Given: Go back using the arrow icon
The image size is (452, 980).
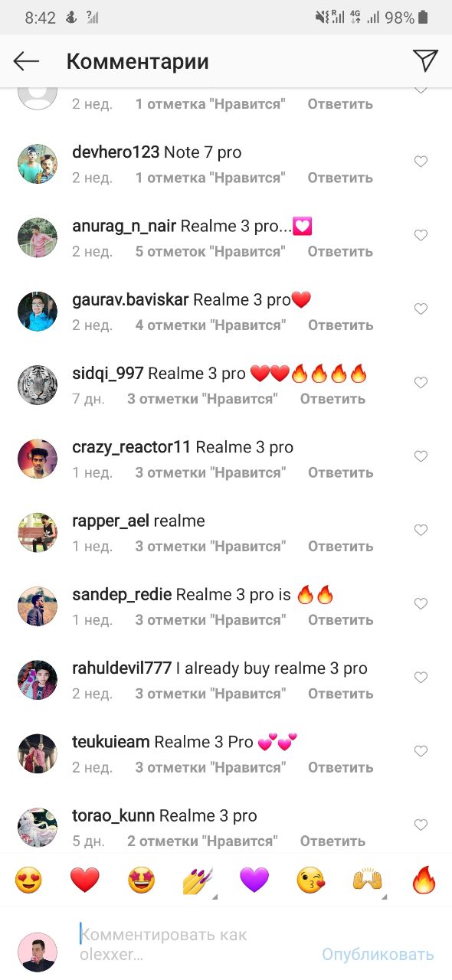Looking at the screenshot, I should 26,61.
